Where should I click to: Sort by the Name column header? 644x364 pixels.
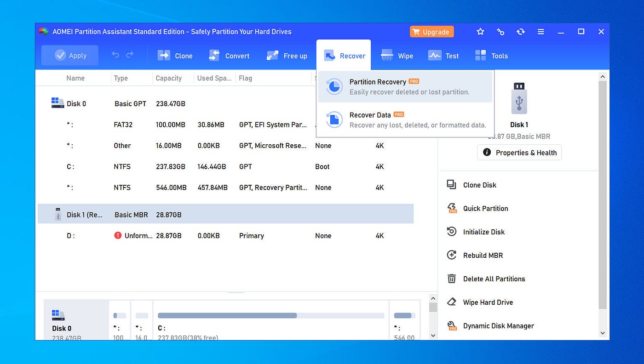click(75, 78)
